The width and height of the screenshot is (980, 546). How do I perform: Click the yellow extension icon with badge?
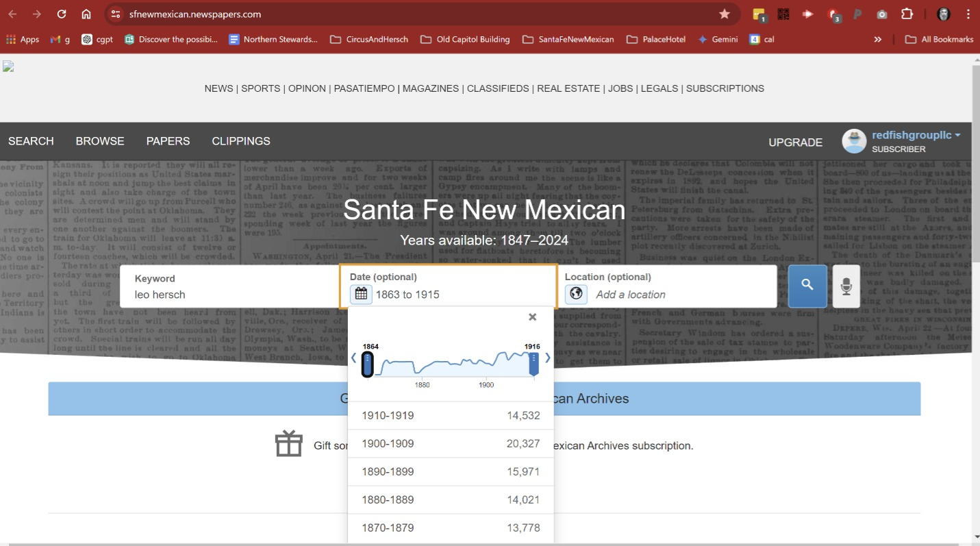click(x=759, y=14)
